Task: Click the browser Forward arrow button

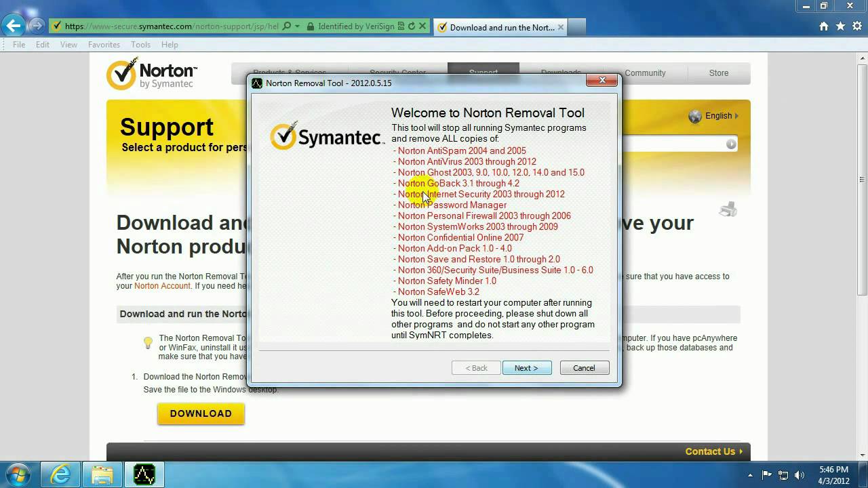Action: (37, 26)
